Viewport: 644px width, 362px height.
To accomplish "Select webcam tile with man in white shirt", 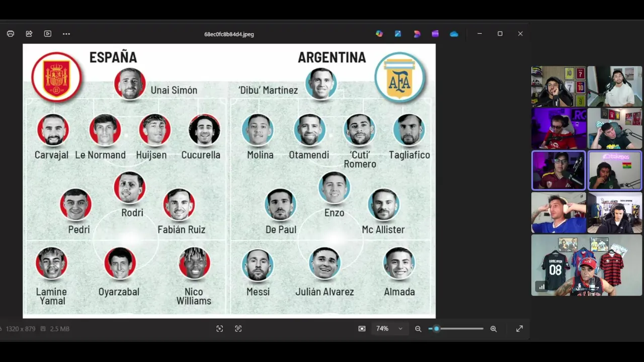I will coord(615,86).
